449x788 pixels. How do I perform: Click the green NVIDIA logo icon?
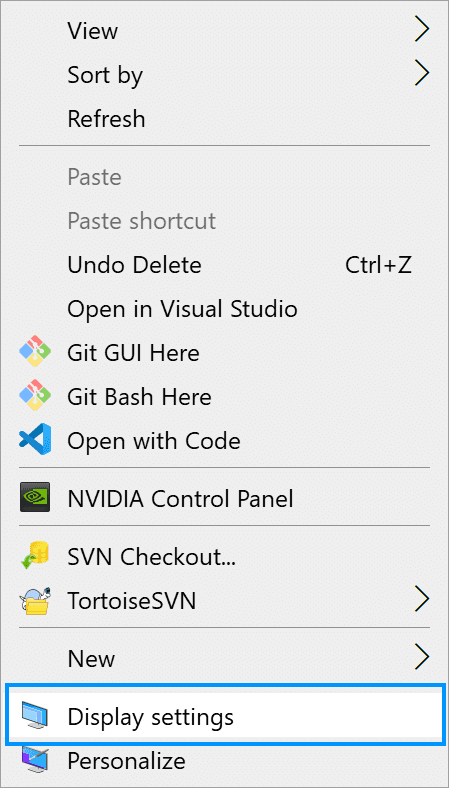tap(35, 498)
